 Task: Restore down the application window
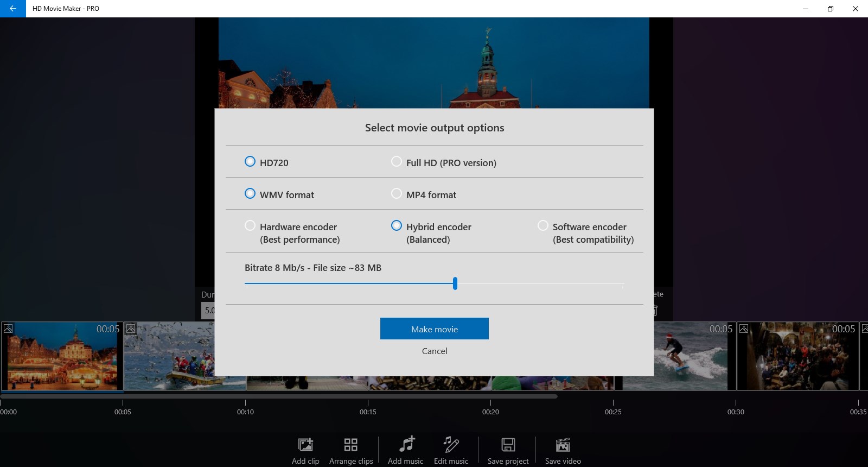point(831,9)
